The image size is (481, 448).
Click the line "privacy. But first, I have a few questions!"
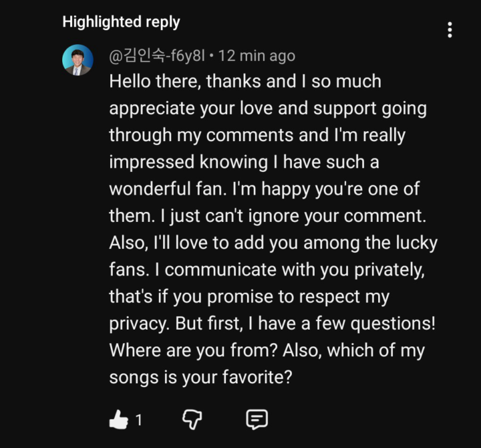click(272, 324)
